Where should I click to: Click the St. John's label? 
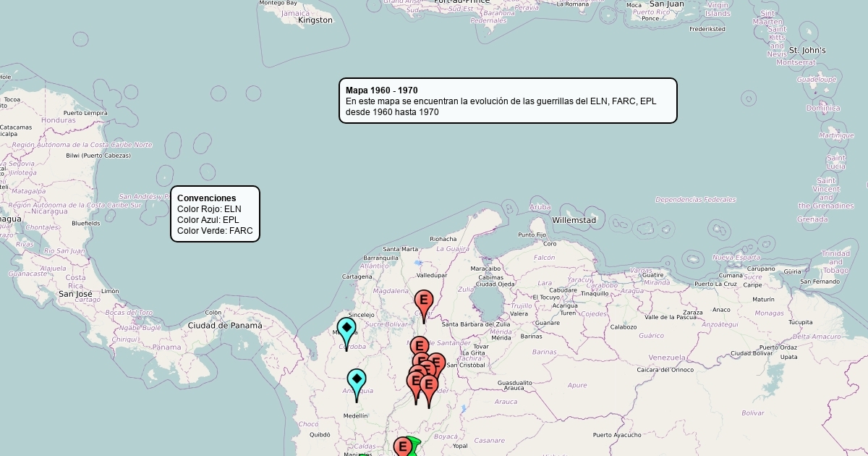coord(807,51)
